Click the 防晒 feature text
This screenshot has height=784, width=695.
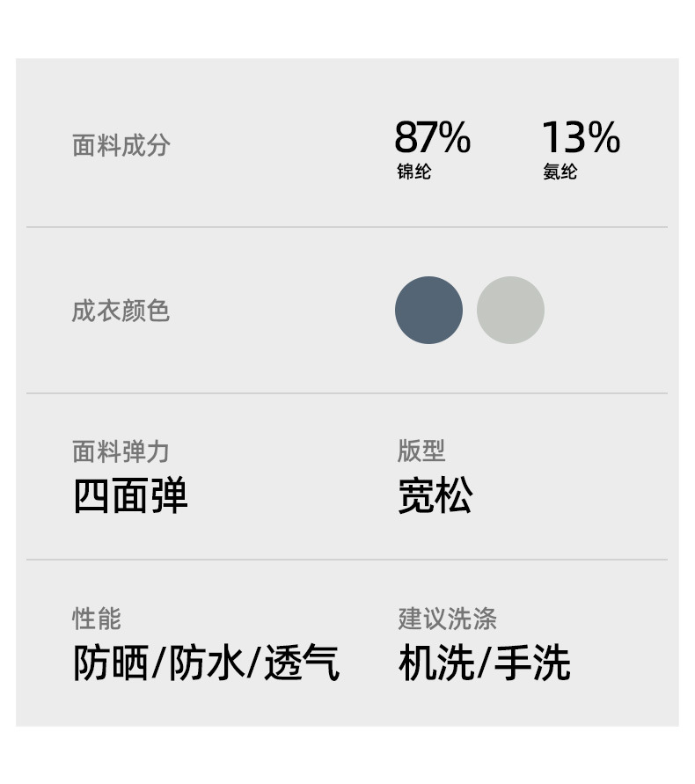(x=110, y=663)
